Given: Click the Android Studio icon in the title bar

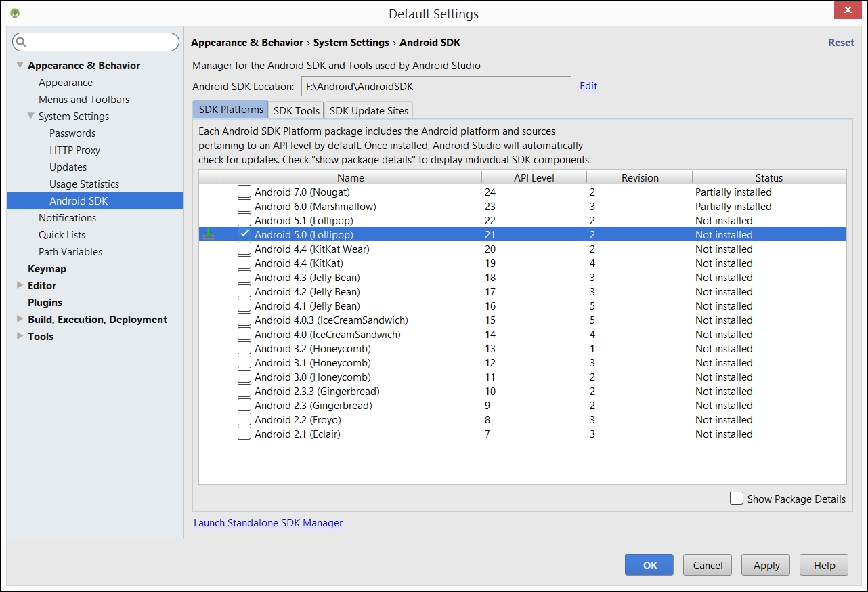Looking at the screenshot, I should coord(15,13).
